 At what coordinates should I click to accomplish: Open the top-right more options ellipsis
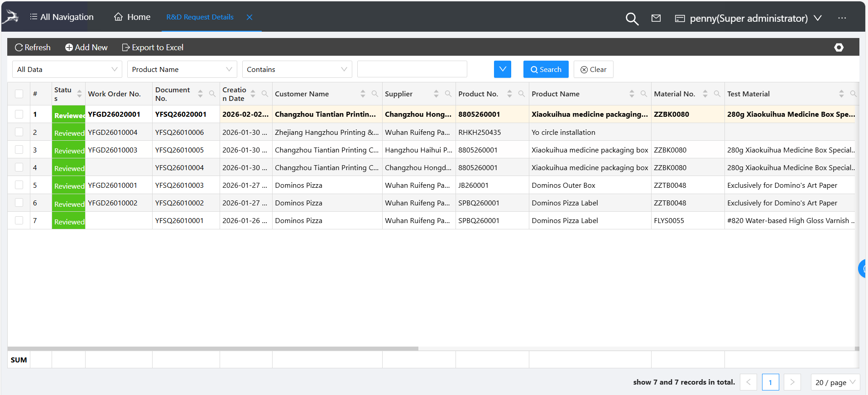(842, 18)
